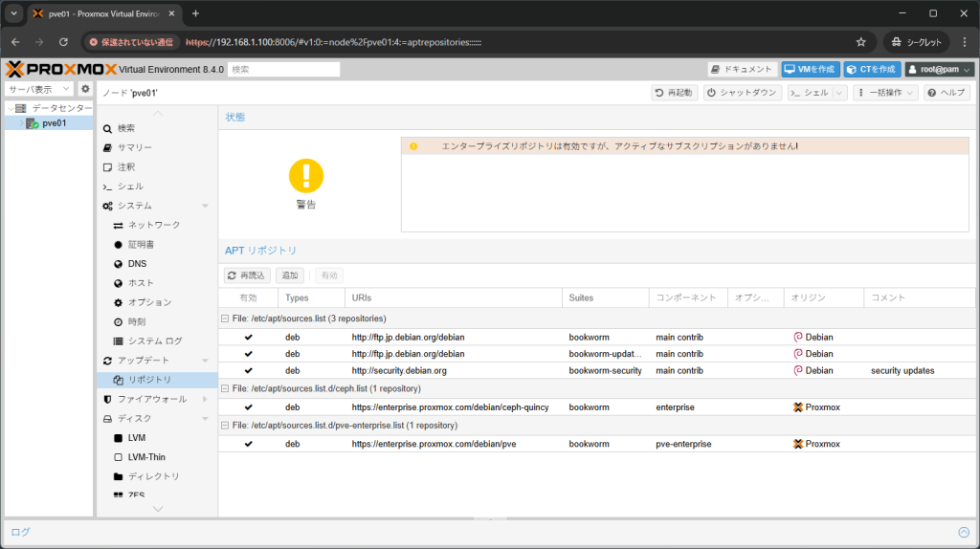Image resolution: width=980 pixels, height=549 pixels.
Task: Collapse the /etc/apt/sources.list group
Action: point(225,318)
